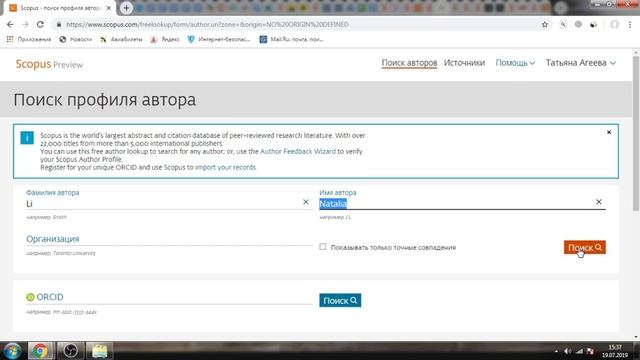This screenshot has width=640, height=360.
Task: Click the orange Поиск button
Action: tap(584, 247)
